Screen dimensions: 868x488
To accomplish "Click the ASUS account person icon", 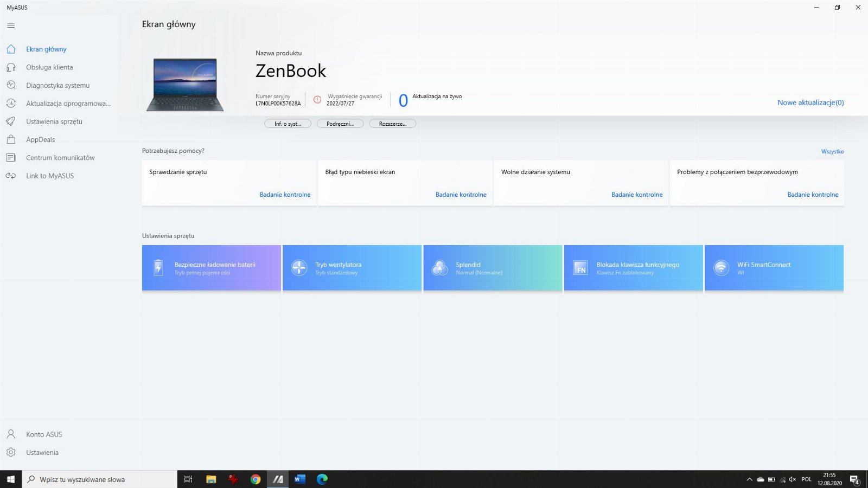I will [11, 434].
